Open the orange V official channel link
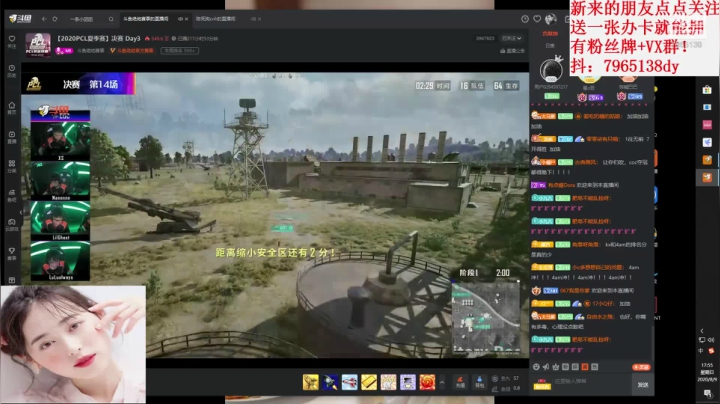This screenshot has height=404, width=720. pos(132,50)
